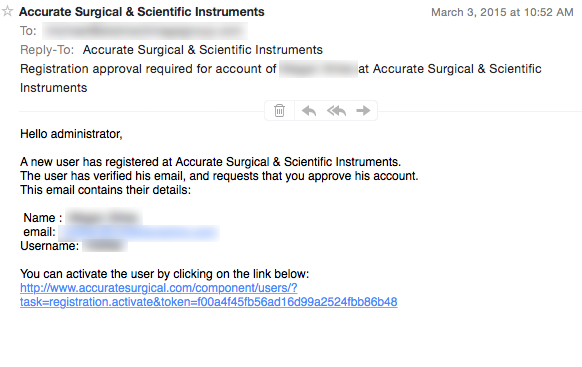Delete the email with the trash icon
The image size is (582, 367).
(x=279, y=111)
